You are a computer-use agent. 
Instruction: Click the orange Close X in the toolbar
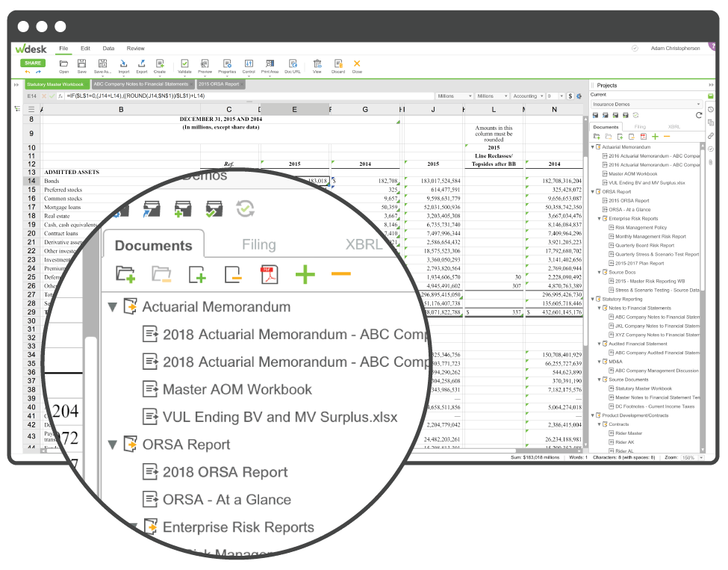click(x=357, y=63)
